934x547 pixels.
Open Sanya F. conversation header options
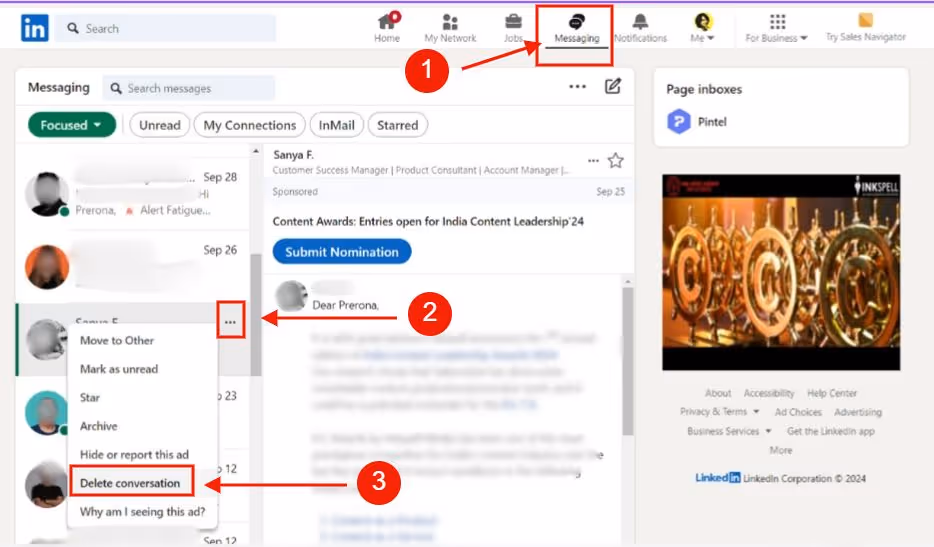click(x=593, y=160)
